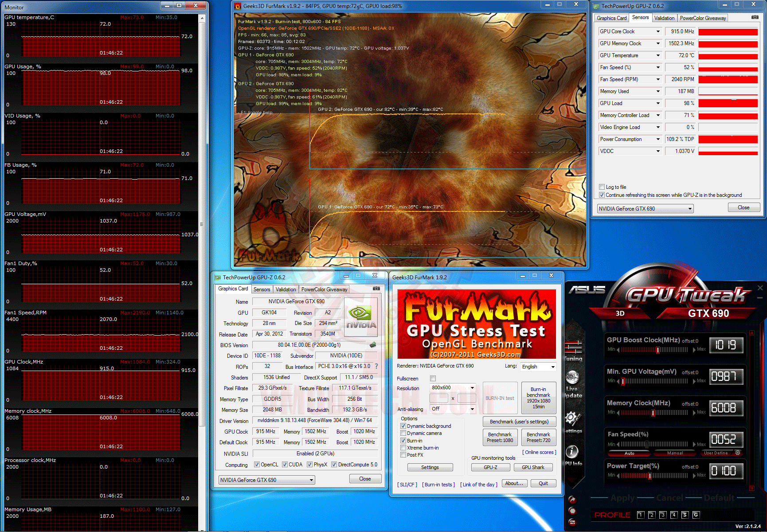Toggle Continue refreshing in background checkbox
This screenshot has width=767, height=532.
pyautogui.click(x=602, y=195)
